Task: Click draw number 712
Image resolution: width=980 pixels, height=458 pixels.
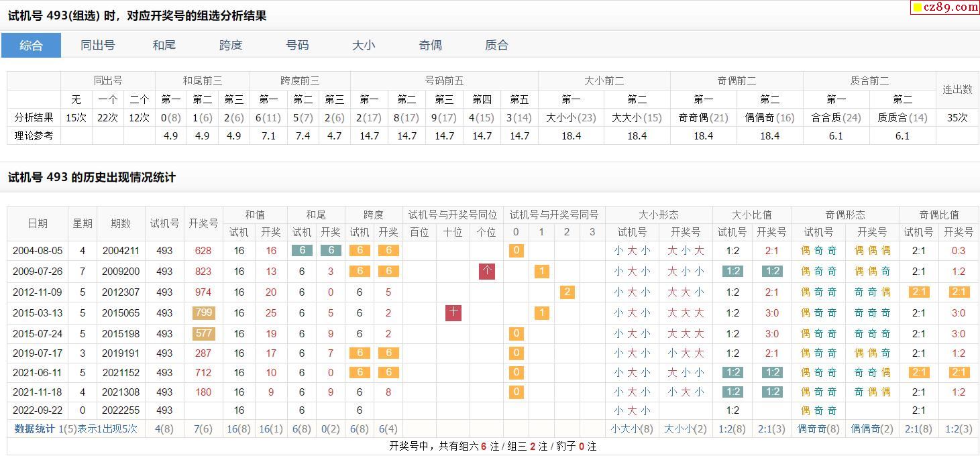Action: click(203, 372)
